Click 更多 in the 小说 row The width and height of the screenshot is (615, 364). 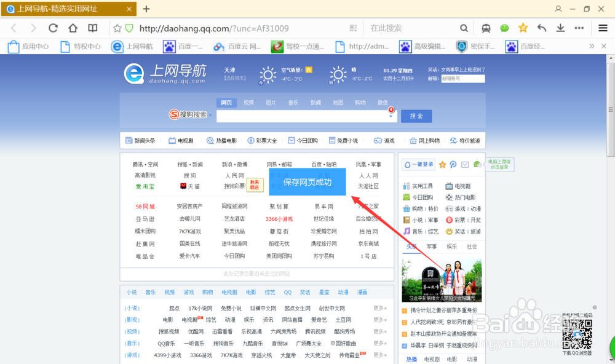379,308
